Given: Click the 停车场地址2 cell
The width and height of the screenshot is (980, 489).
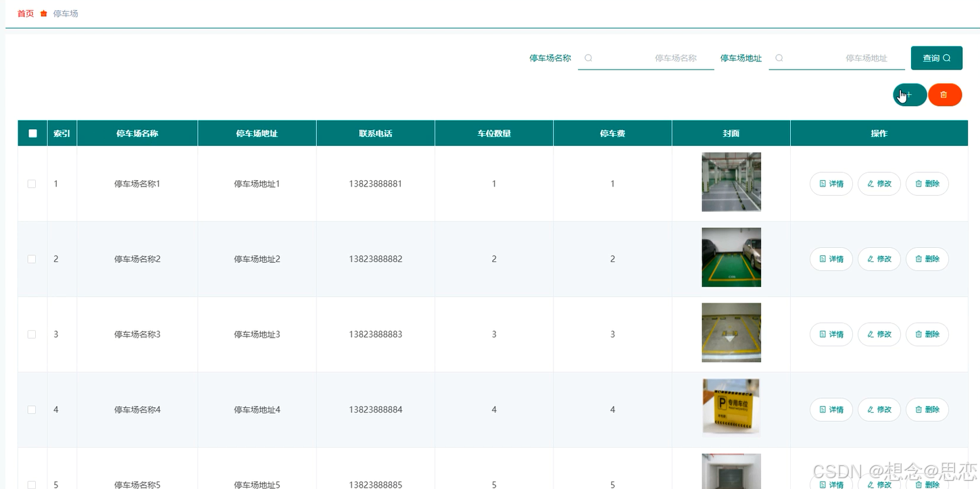Looking at the screenshot, I should click(x=257, y=259).
